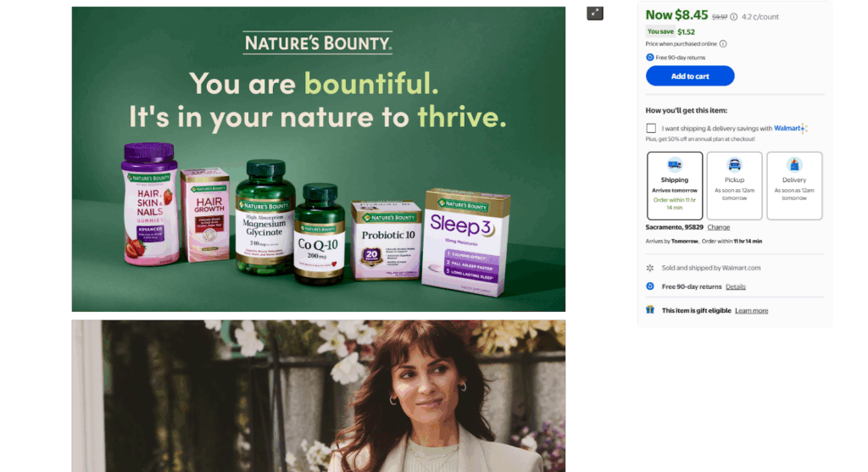Image resolution: width=868 pixels, height=472 pixels.
Task: Click the delivery bag icon
Action: (793, 164)
